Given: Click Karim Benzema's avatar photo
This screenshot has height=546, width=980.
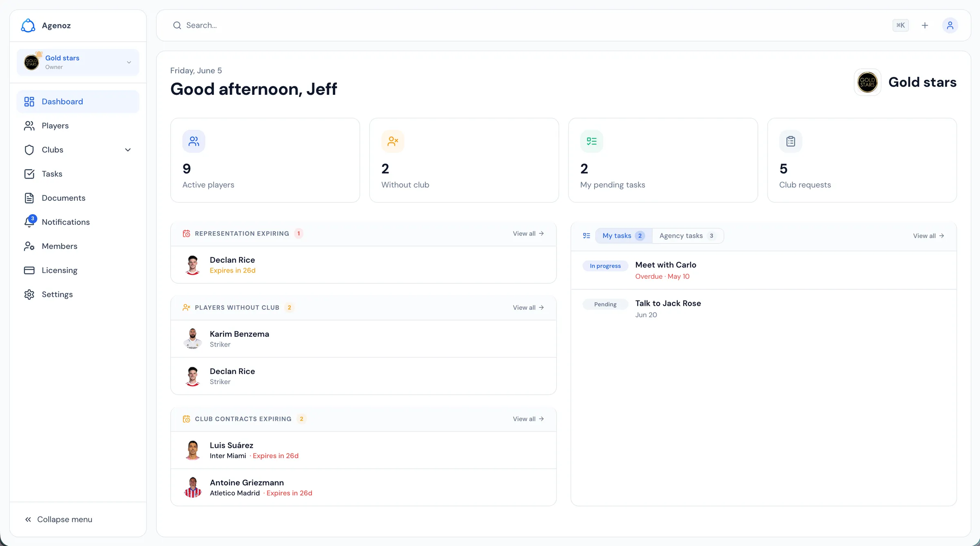Looking at the screenshot, I should pos(192,339).
